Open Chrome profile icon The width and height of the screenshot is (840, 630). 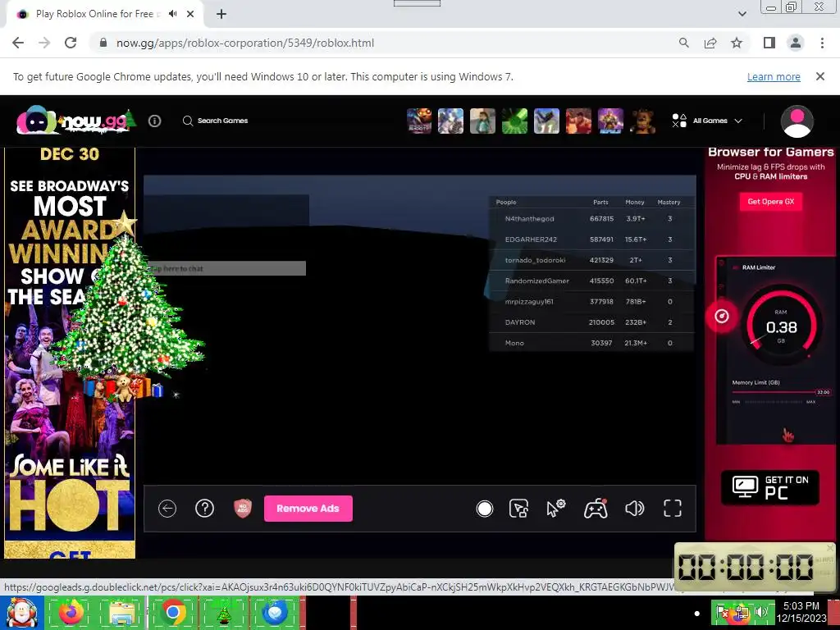[x=796, y=43]
